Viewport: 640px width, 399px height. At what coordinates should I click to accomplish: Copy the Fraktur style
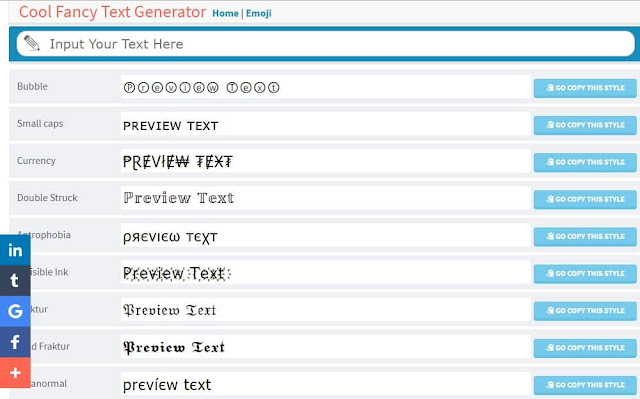[x=585, y=310]
